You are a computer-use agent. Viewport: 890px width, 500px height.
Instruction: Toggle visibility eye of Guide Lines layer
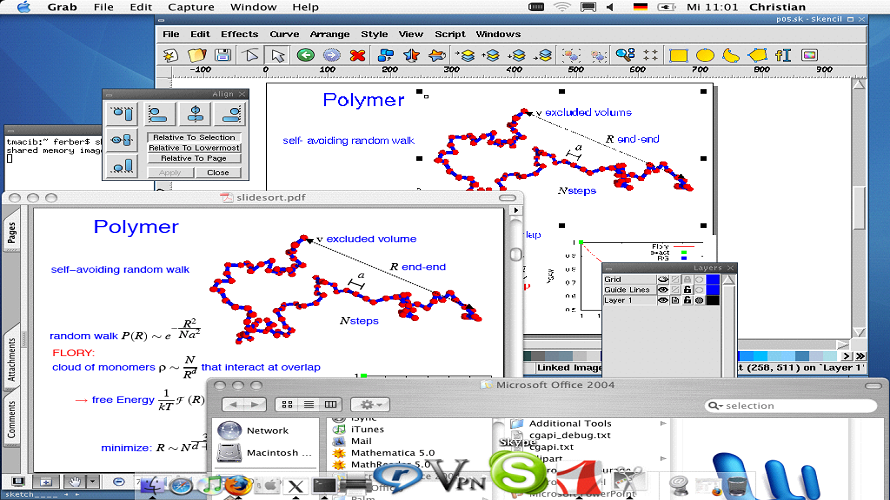pyautogui.click(x=662, y=290)
